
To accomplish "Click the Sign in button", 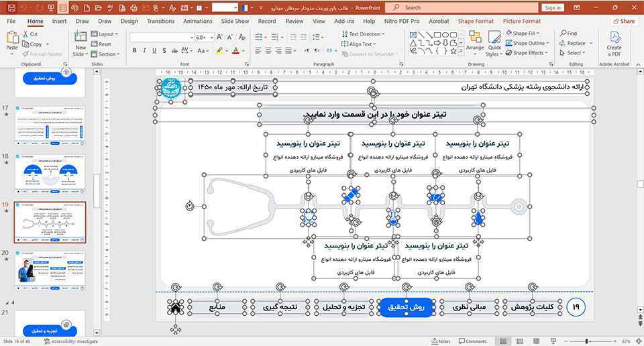I will pos(553,8).
